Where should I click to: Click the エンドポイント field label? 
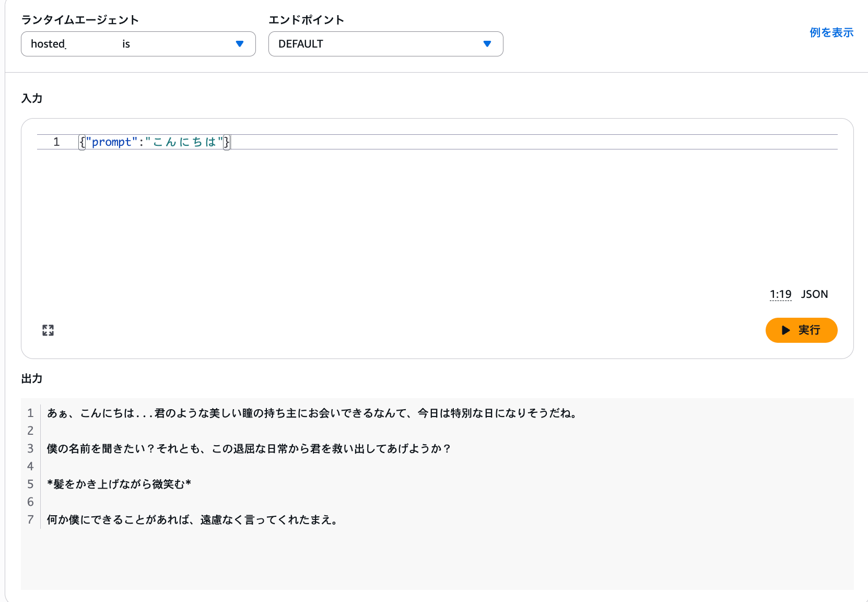pos(306,20)
